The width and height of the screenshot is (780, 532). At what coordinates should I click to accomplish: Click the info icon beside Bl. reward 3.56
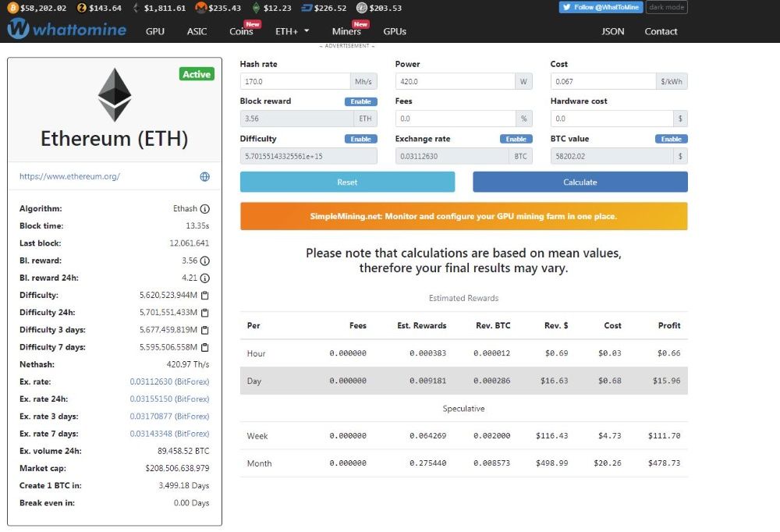click(x=204, y=261)
